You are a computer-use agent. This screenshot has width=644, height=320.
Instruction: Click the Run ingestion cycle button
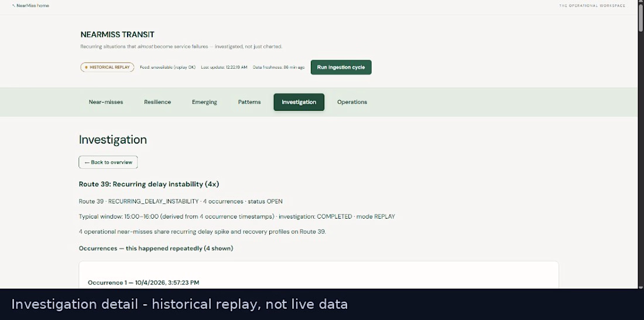coord(341,67)
